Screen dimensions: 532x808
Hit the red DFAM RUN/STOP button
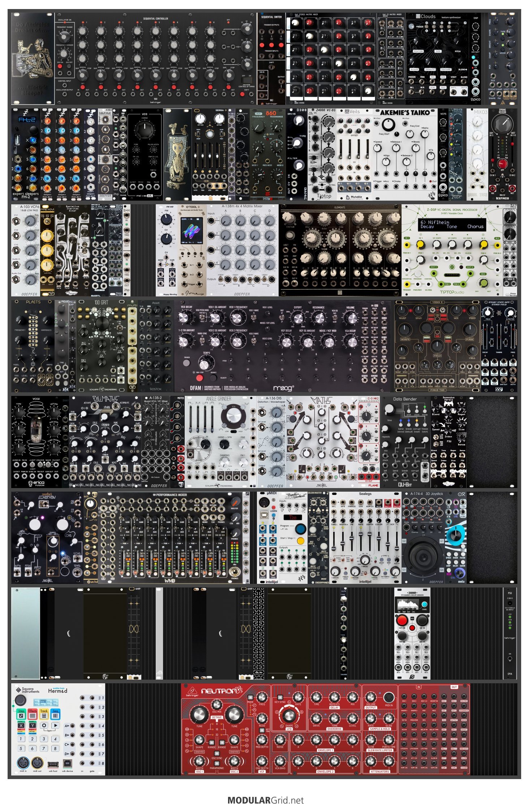click(199, 378)
